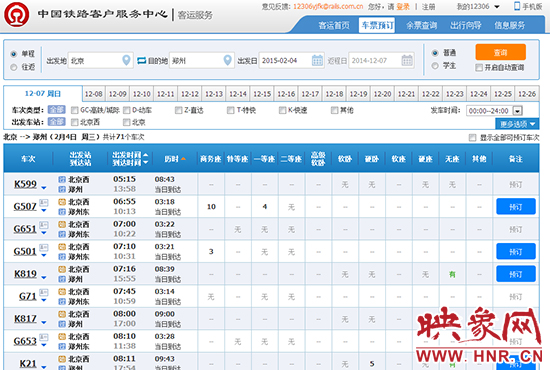The height and width of the screenshot is (370, 550).
Task: Book K819 with 预订 button
Action: pos(516,274)
